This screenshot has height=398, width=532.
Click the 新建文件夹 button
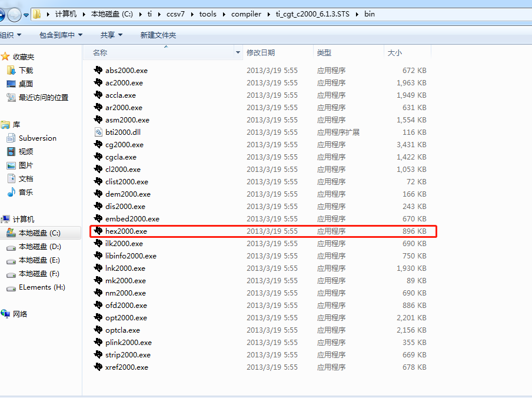click(158, 35)
